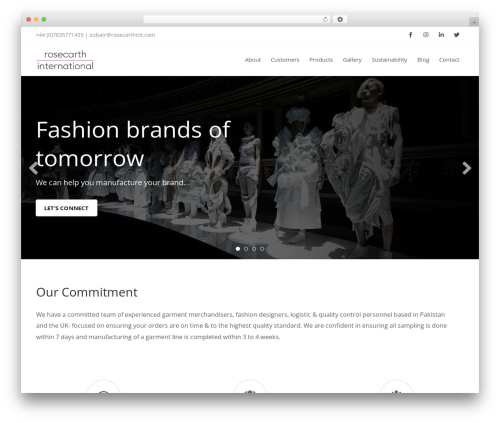Open the Contact menu item
The image size is (500, 423).
449,60
